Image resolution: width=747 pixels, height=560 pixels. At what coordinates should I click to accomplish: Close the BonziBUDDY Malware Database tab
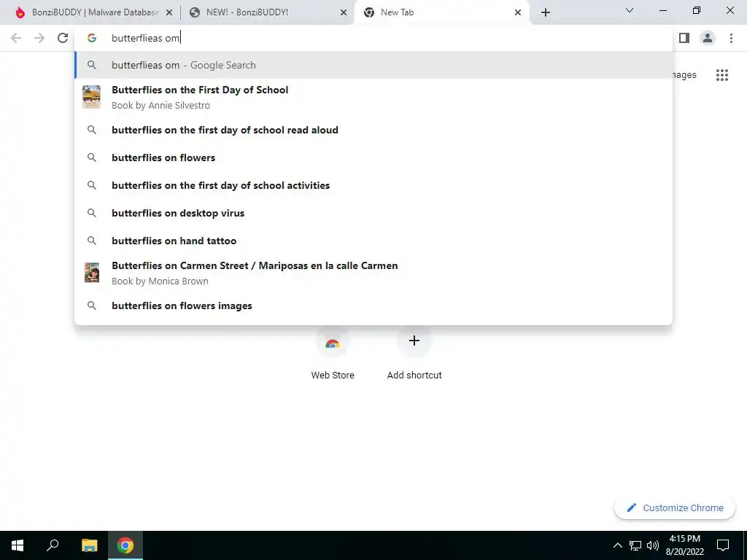tap(169, 12)
